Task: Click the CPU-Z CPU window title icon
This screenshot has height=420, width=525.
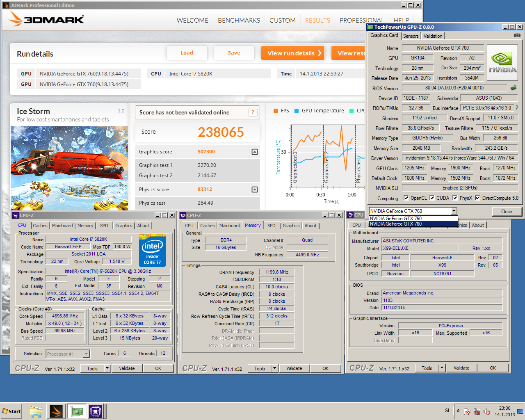Action: click(x=16, y=215)
